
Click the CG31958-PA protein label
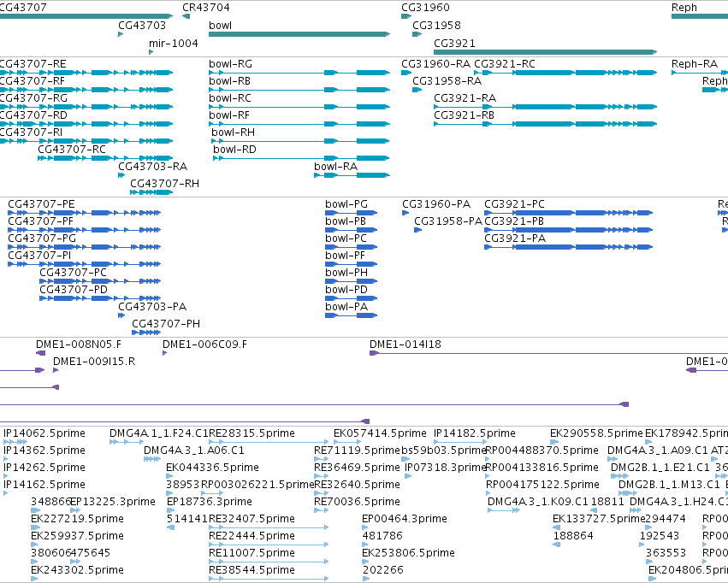[448, 221]
